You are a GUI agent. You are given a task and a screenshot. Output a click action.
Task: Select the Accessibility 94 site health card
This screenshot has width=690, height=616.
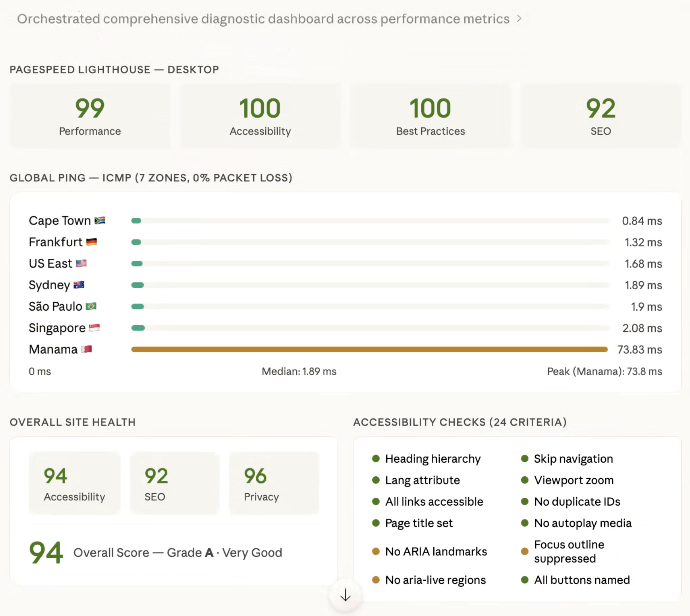[74, 483]
